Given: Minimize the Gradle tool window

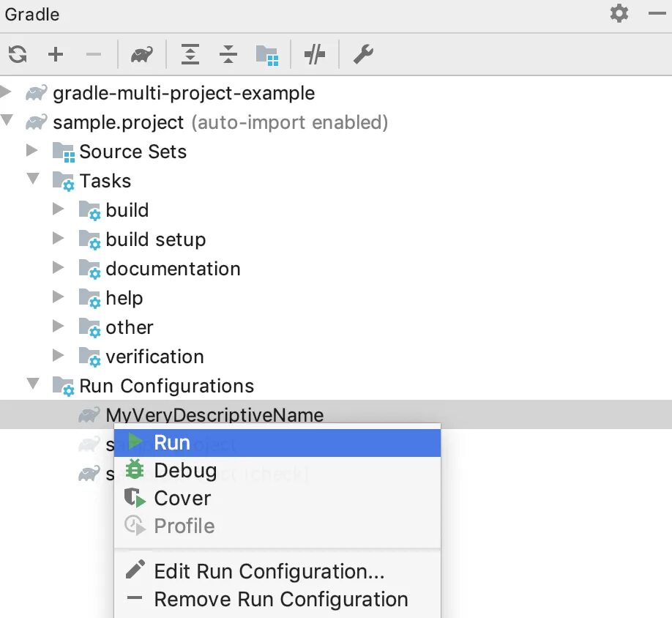Looking at the screenshot, I should pyautogui.click(x=656, y=14).
